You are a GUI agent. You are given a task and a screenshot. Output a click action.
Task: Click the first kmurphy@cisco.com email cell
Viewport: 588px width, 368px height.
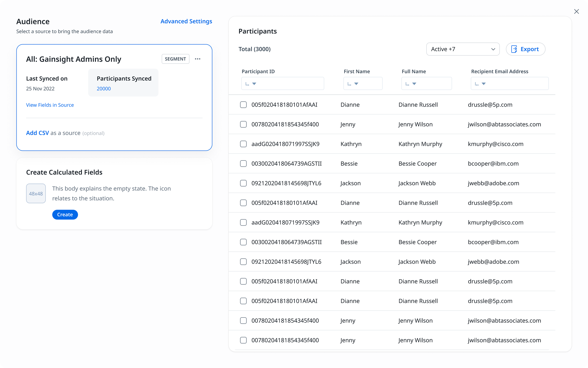[x=496, y=144]
